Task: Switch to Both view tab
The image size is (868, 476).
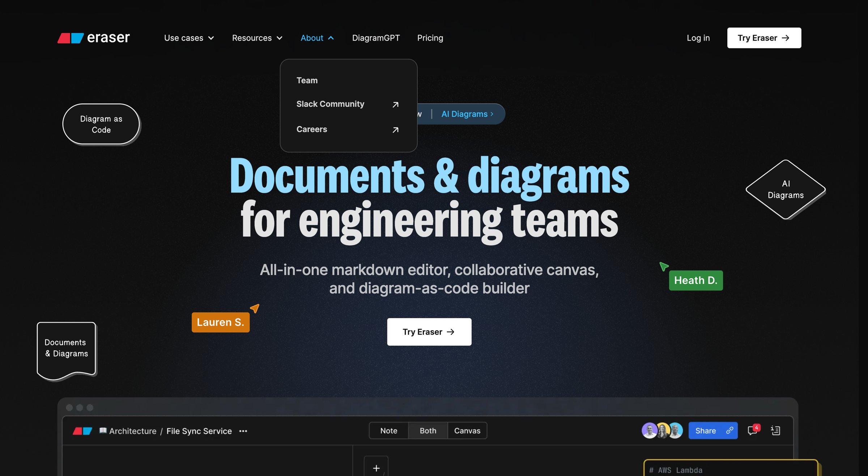Action: pyautogui.click(x=428, y=430)
